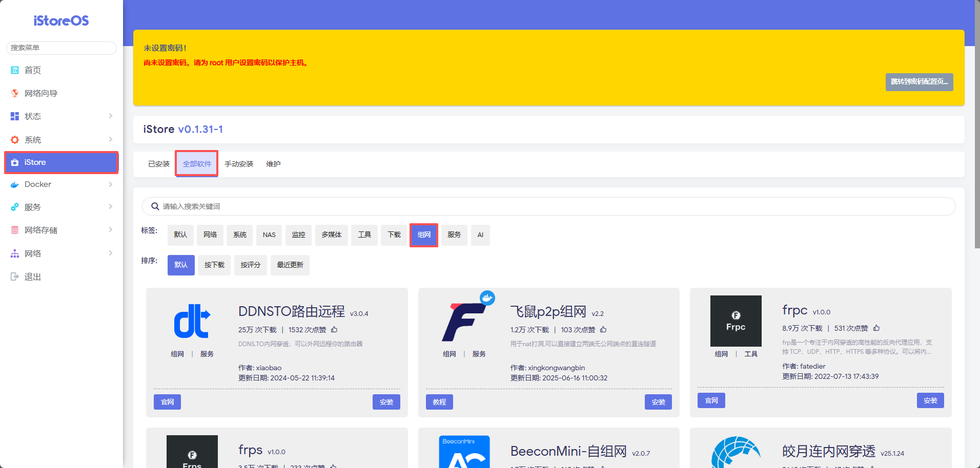
Task: Focus the 搜索菜单 sidebar search field
Action: (62, 48)
